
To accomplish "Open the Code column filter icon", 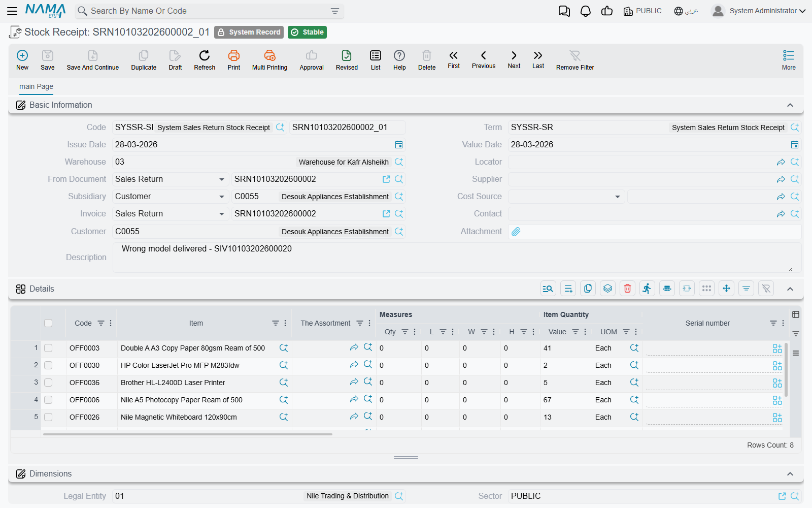I will point(101,323).
